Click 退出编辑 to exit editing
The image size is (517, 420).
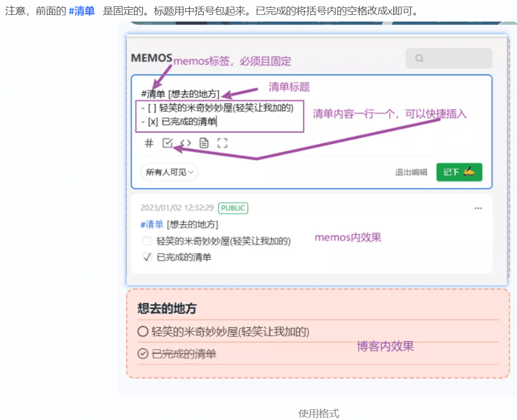(411, 172)
